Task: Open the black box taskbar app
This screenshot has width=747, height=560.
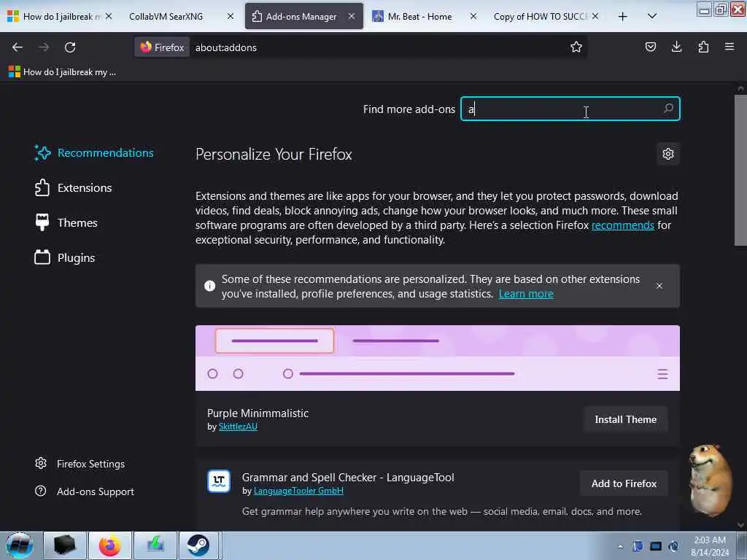Action: pyautogui.click(x=65, y=545)
